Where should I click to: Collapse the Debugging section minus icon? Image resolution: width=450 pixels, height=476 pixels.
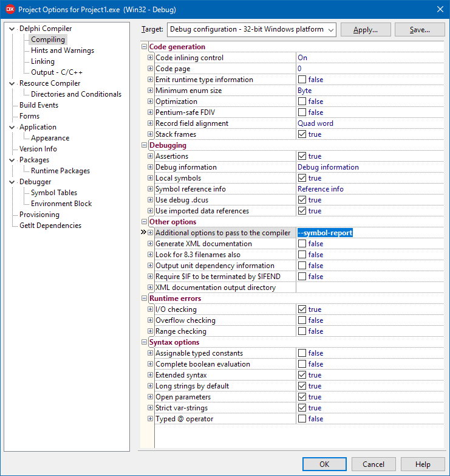(145, 145)
